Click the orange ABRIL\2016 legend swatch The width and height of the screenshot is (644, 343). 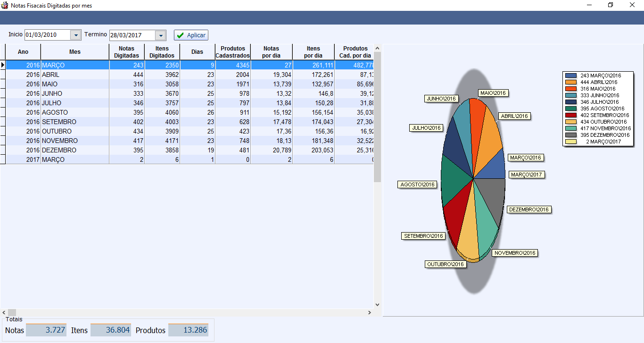point(571,82)
